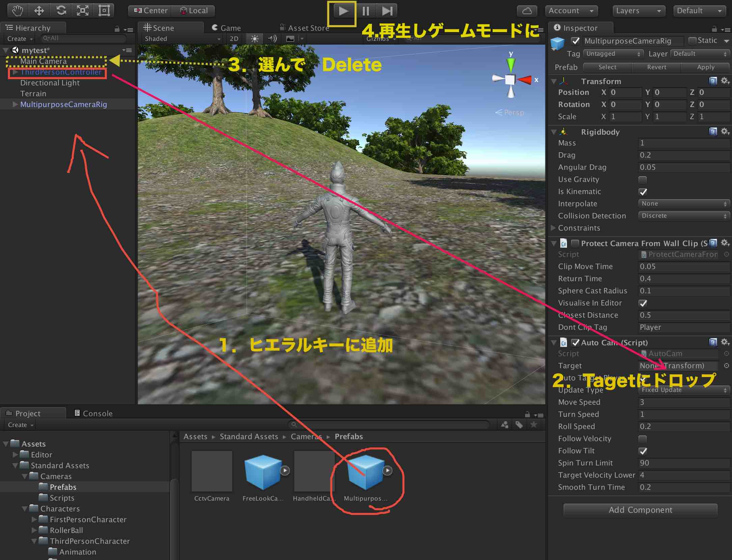Disable Auto Cam script checkbox
The image size is (732, 560).
(575, 343)
